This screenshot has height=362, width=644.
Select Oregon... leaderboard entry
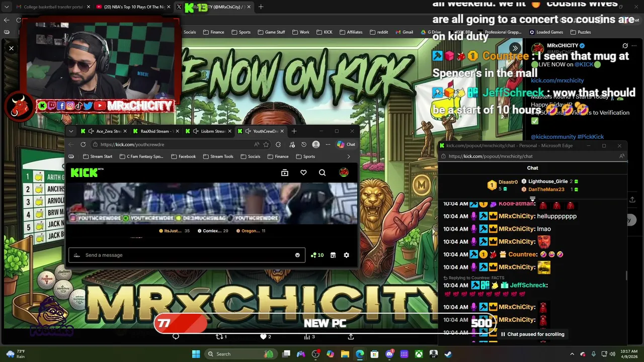pyautogui.click(x=251, y=231)
